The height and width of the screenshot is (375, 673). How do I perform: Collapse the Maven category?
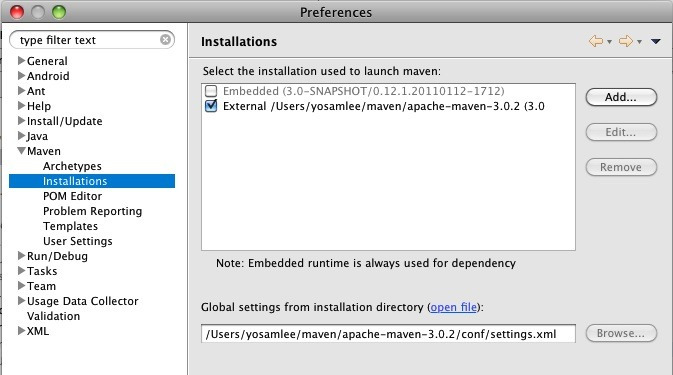tap(21, 151)
